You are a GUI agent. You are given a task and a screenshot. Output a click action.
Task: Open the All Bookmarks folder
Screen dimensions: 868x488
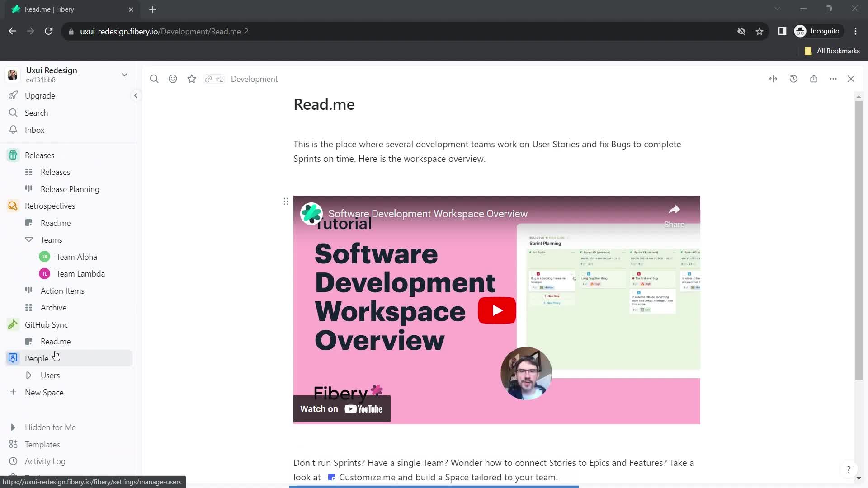pyautogui.click(x=832, y=51)
